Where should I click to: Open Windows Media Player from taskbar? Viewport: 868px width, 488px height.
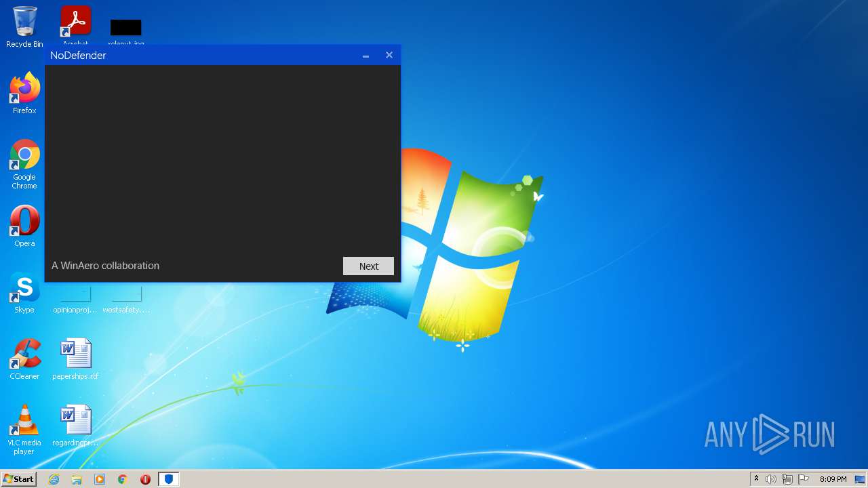click(100, 479)
